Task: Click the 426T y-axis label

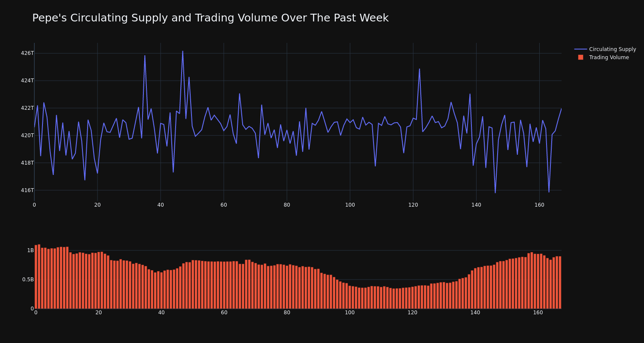Action: pos(27,53)
